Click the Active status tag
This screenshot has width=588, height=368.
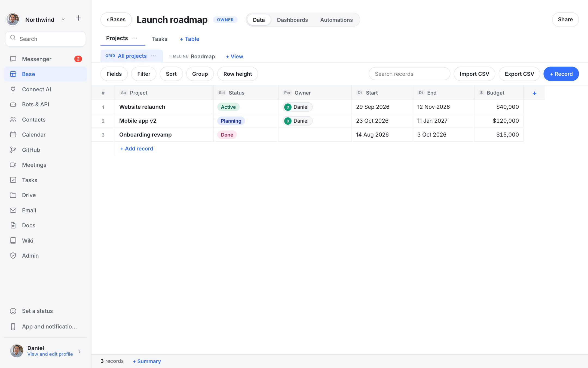[228, 107]
